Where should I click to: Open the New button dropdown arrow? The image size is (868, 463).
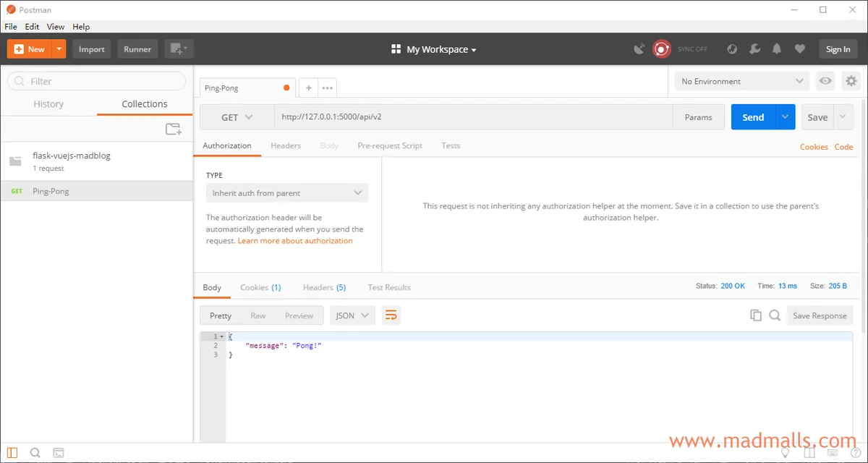tap(59, 49)
